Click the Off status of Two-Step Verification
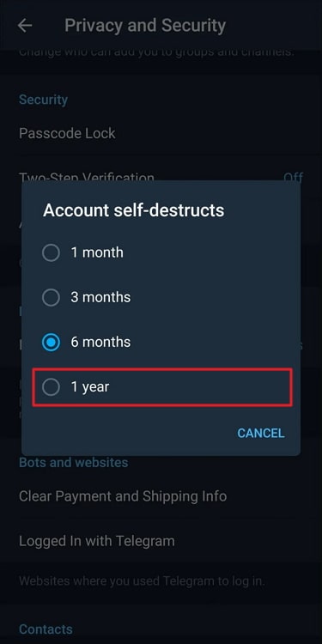322x644 pixels. [x=294, y=177]
